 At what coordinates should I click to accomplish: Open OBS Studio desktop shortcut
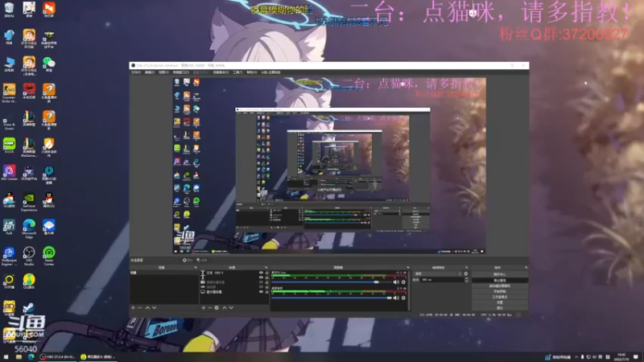[29, 255]
